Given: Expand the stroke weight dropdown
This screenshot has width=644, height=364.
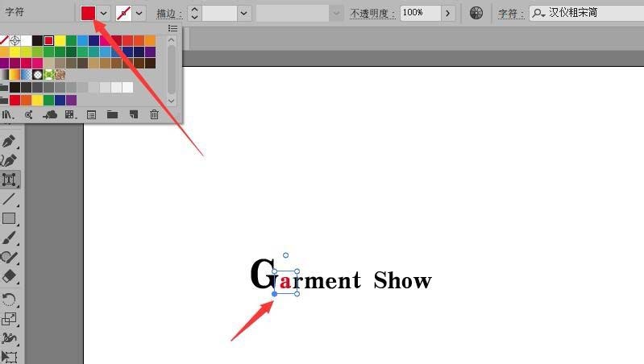Looking at the screenshot, I should click(x=243, y=13).
